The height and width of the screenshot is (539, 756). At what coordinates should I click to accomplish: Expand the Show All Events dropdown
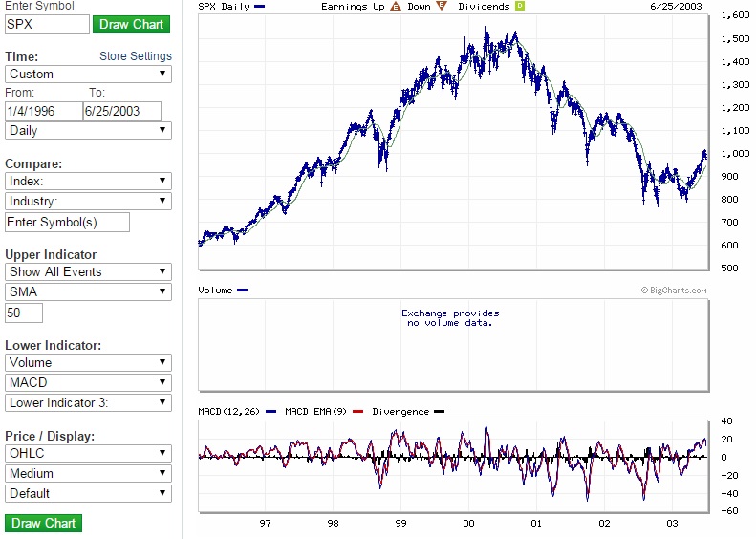(88, 271)
